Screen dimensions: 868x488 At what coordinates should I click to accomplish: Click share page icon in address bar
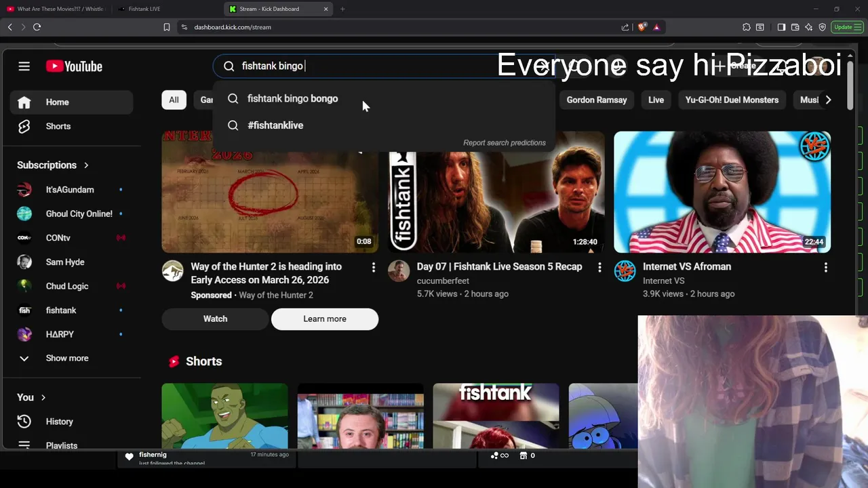coord(625,27)
